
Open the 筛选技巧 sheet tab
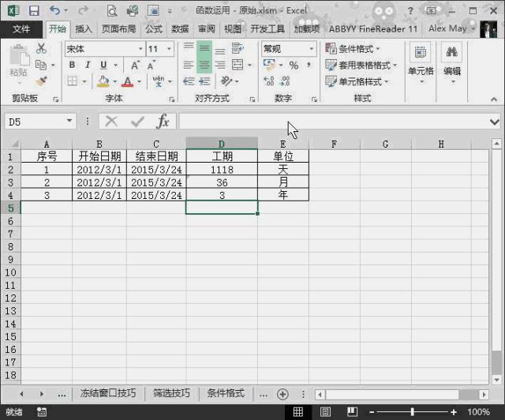point(171,393)
